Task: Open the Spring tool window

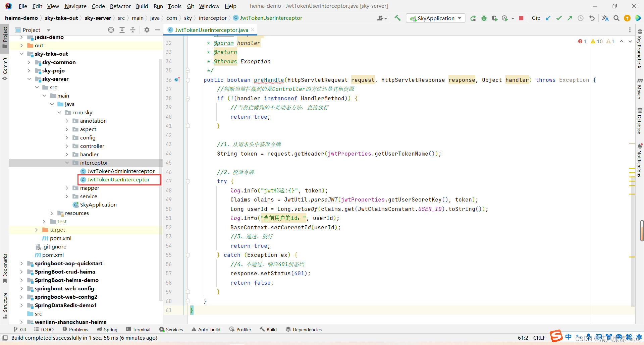Action: (107, 330)
